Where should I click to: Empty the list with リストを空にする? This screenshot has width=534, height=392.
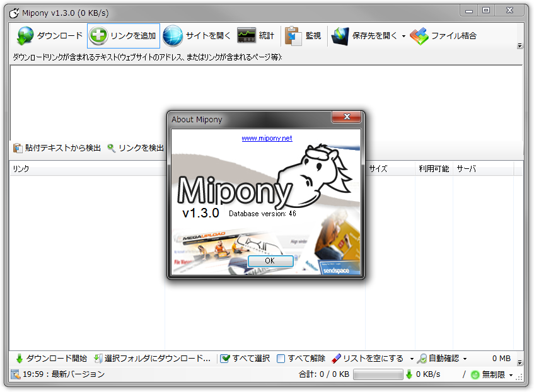tap(368, 359)
